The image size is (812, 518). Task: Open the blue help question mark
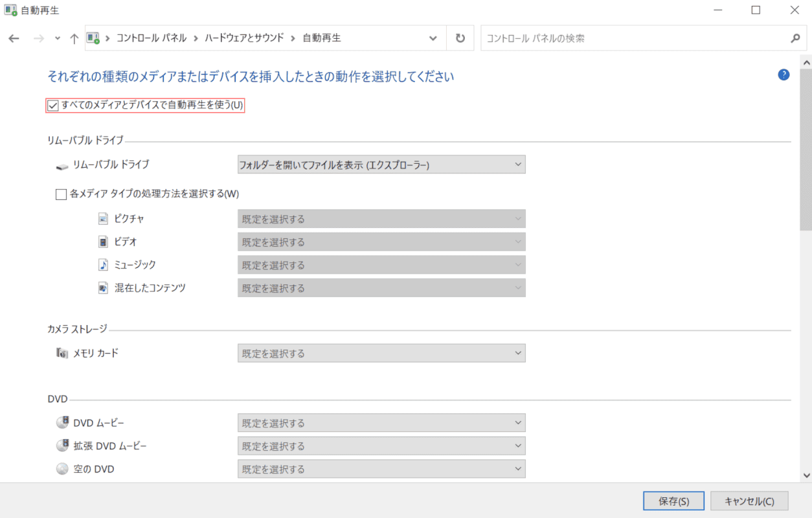pyautogui.click(x=784, y=75)
